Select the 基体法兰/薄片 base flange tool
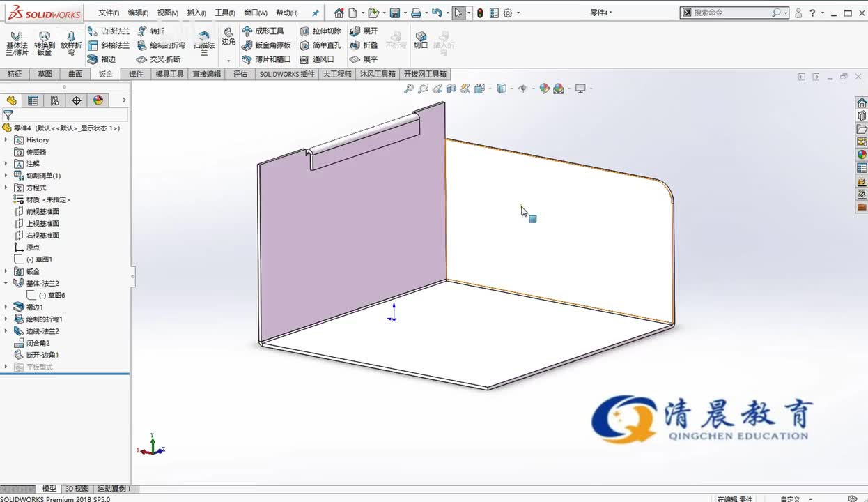The image size is (868, 502). pyautogui.click(x=17, y=43)
